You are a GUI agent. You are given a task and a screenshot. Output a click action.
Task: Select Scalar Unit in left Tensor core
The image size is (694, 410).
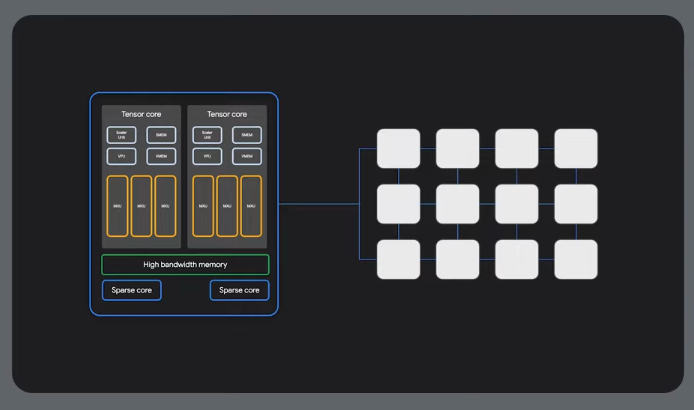click(122, 134)
